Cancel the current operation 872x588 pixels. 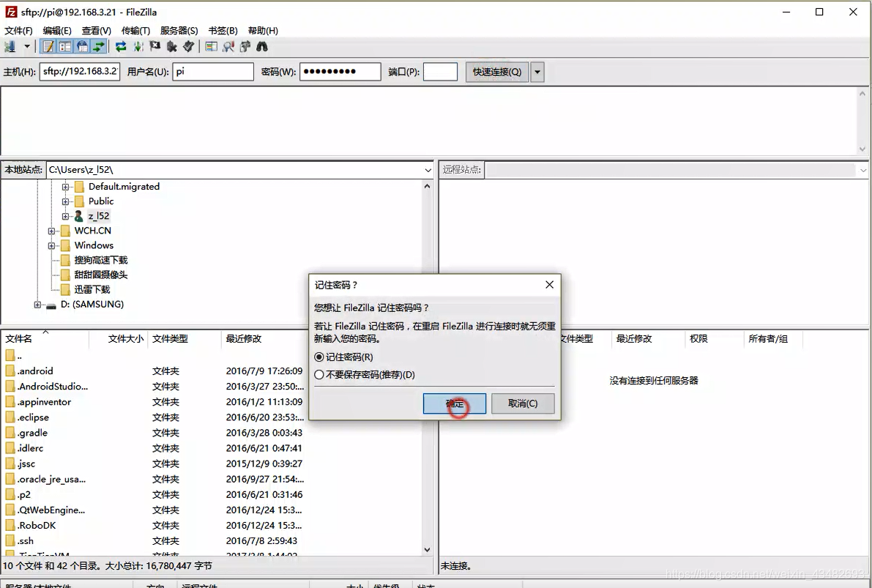pos(154,45)
